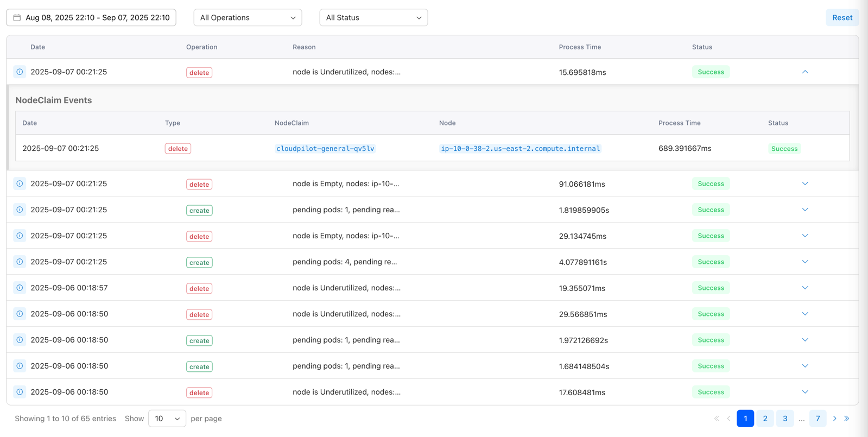Click info icon of the 91.066181ms row
Image resolution: width=868 pixels, height=437 pixels.
(x=20, y=183)
